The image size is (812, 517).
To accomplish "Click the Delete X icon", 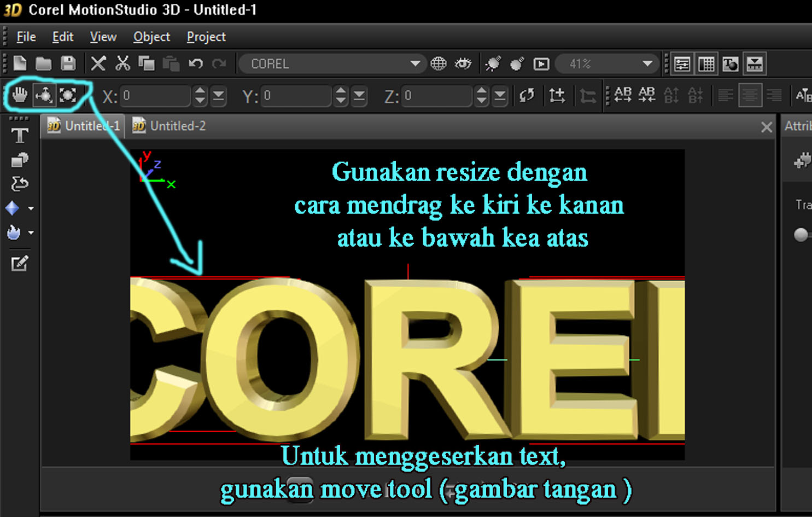I will click(98, 63).
